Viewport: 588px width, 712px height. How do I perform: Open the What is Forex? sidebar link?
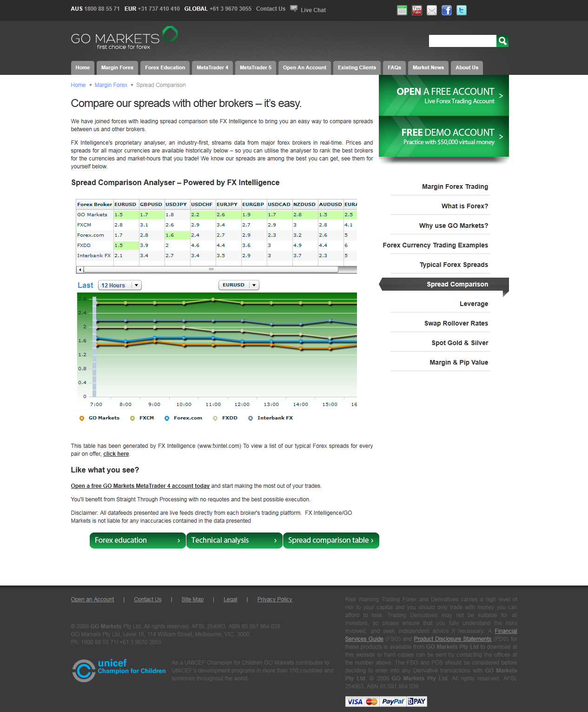pos(465,206)
